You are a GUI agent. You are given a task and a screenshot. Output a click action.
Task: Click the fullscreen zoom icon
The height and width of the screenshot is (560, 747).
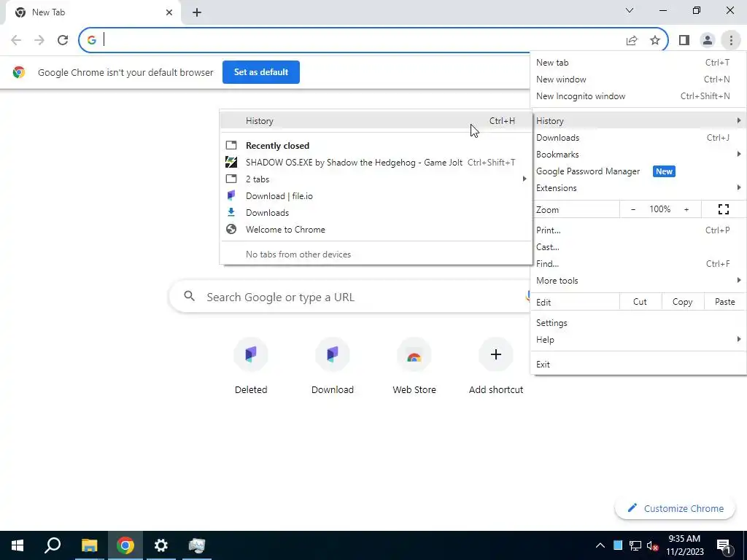coord(723,209)
